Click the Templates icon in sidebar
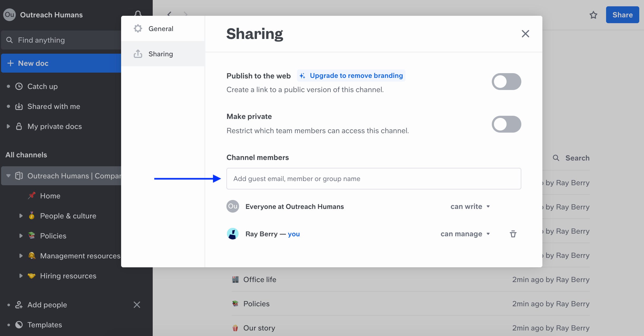The height and width of the screenshot is (336, 644). coord(19,325)
